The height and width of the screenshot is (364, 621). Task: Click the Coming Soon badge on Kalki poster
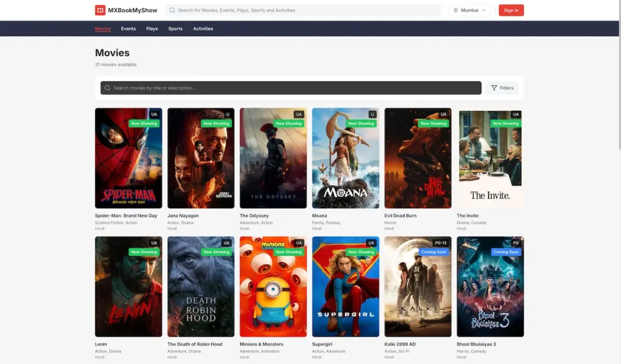pyautogui.click(x=433, y=251)
